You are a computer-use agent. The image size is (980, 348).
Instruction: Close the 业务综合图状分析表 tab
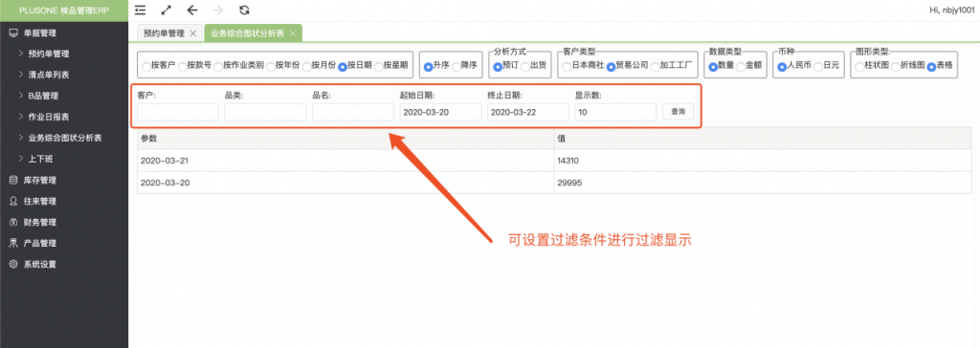(292, 33)
